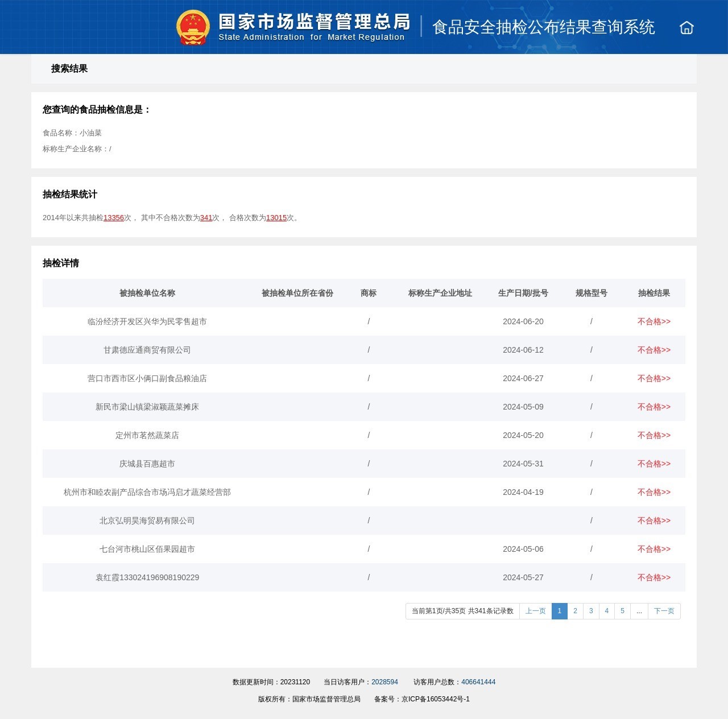Expand the pagination ellipsis for more pages
This screenshot has height=719, width=728.
(639, 611)
